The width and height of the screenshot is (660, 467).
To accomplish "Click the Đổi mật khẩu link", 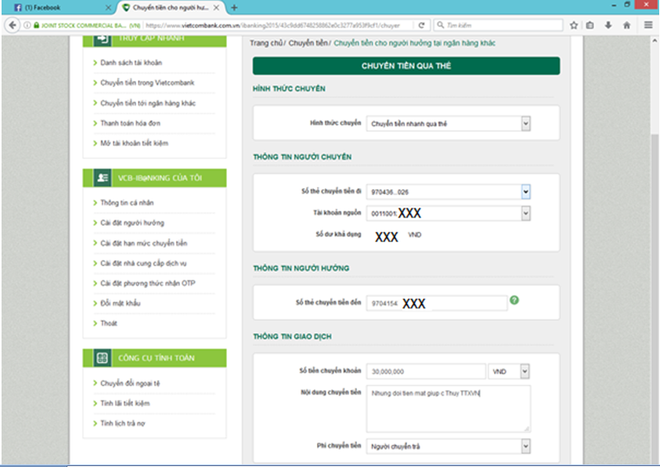I will click(x=121, y=302).
